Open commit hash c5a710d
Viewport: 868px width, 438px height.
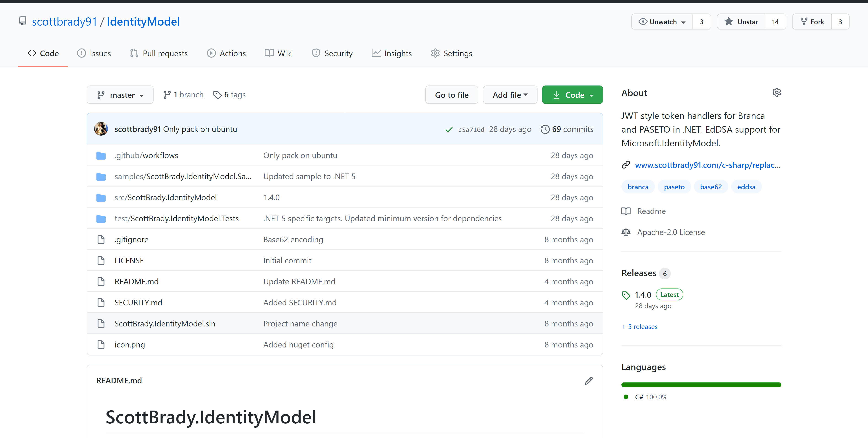click(x=471, y=130)
